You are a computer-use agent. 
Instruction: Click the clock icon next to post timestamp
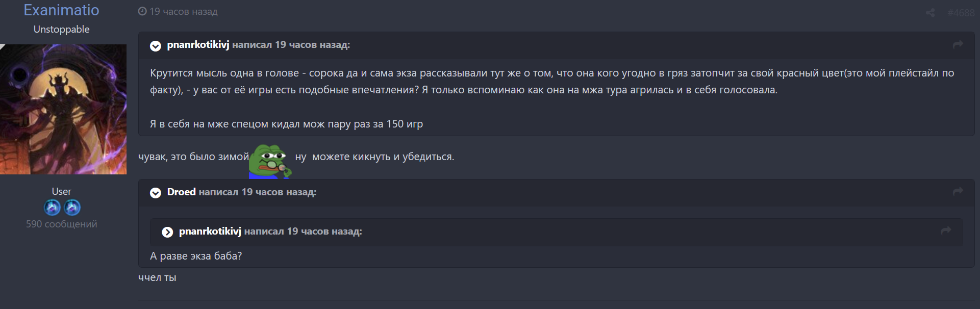[142, 11]
